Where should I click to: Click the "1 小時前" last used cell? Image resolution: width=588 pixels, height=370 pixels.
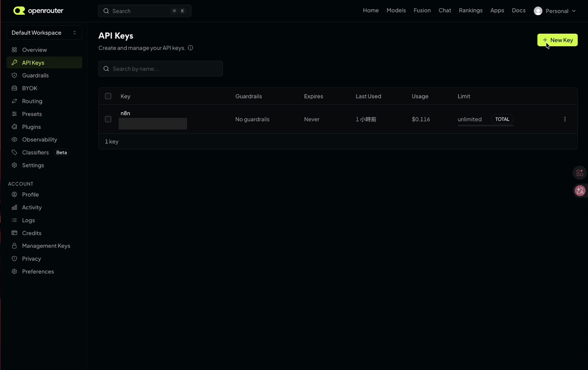pyautogui.click(x=366, y=119)
